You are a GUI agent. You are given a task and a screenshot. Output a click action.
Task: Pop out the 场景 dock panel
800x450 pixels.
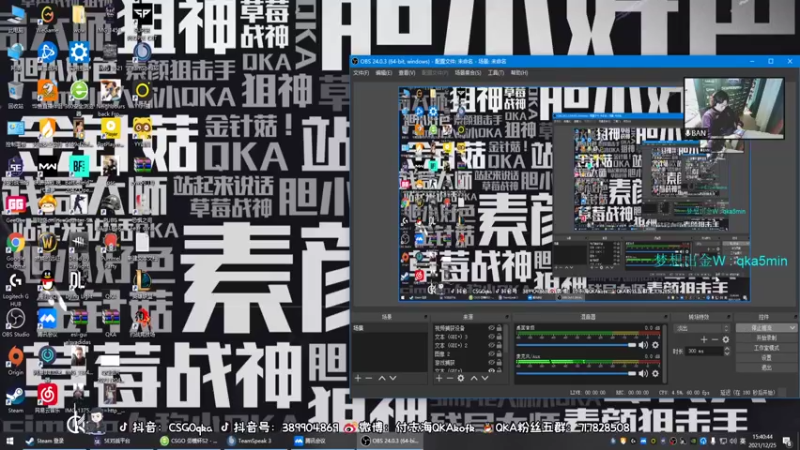(425, 317)
